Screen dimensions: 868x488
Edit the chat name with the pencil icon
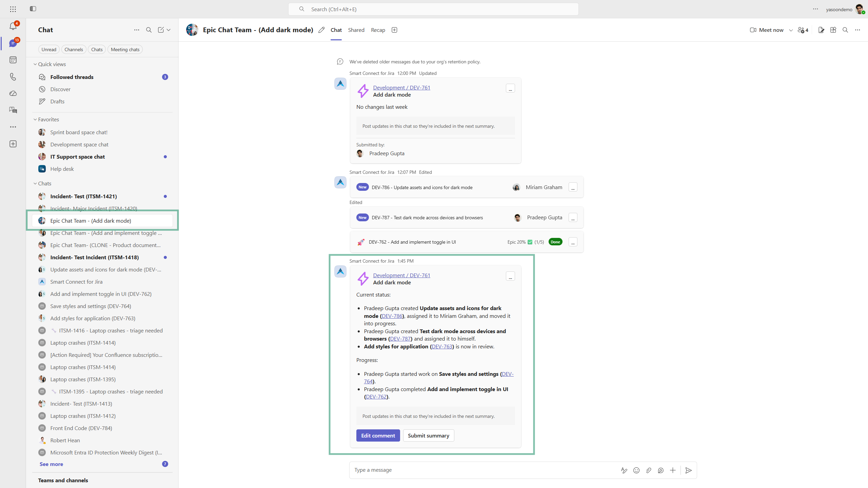click(321, 30)
